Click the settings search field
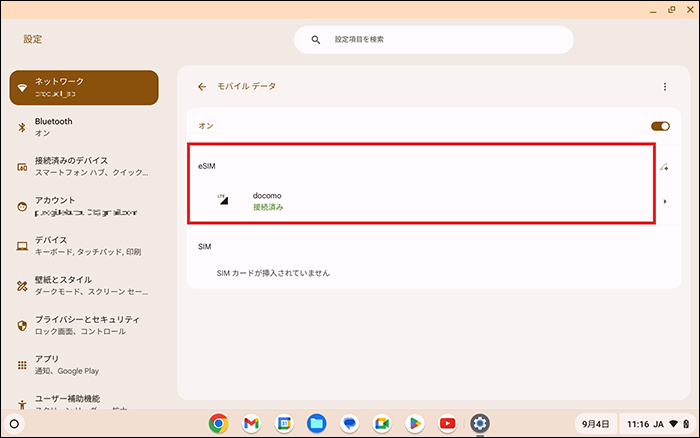700x438 pixels. pos(433,40)
